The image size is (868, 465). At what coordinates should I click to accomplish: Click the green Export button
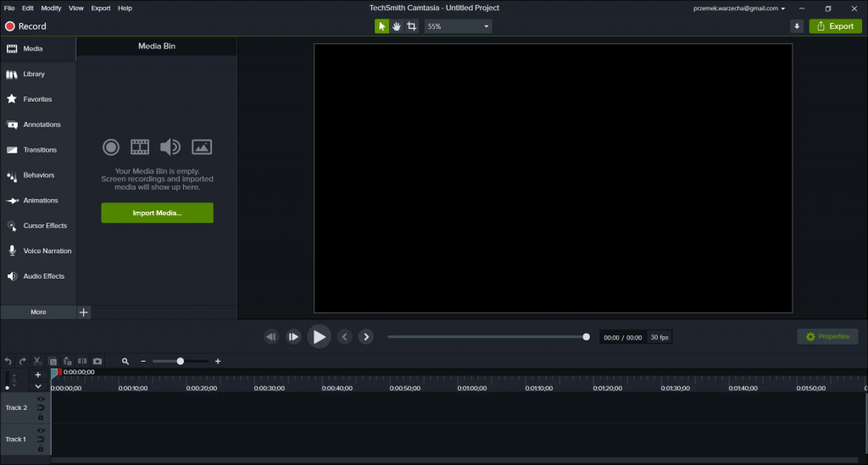pyautogui.click(x=835, y=26)
